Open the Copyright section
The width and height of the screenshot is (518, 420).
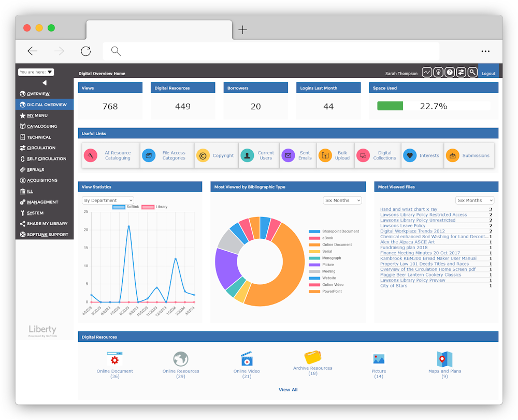tap(216, 155)
